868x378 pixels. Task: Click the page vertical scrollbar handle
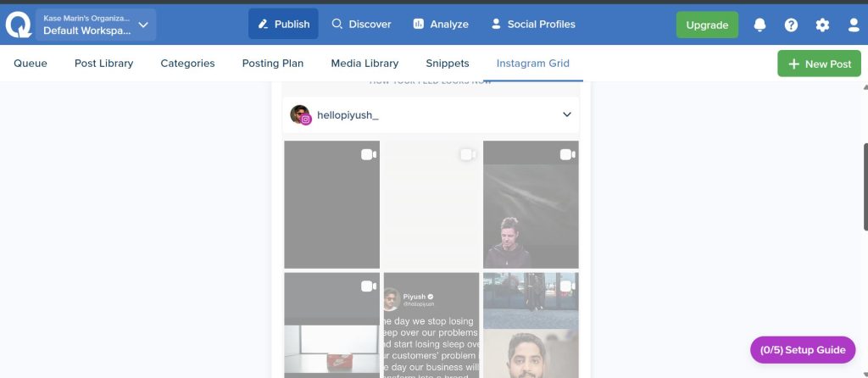[865, 186]
